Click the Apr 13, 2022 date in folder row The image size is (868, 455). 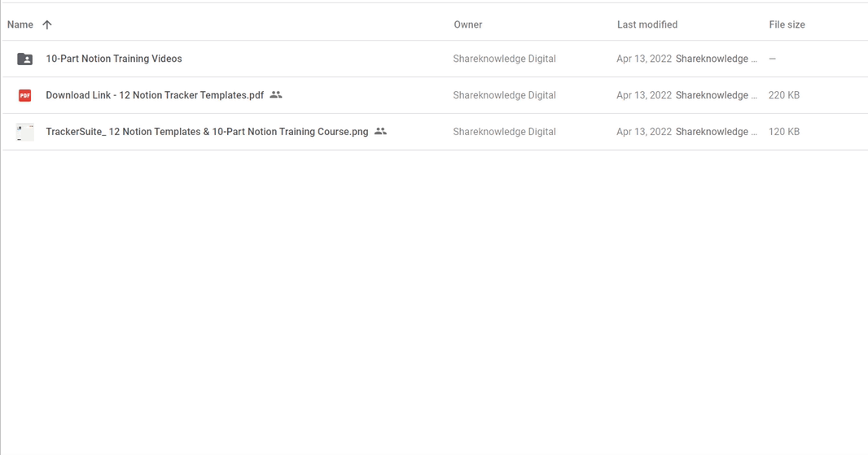(x=644, y=59)
